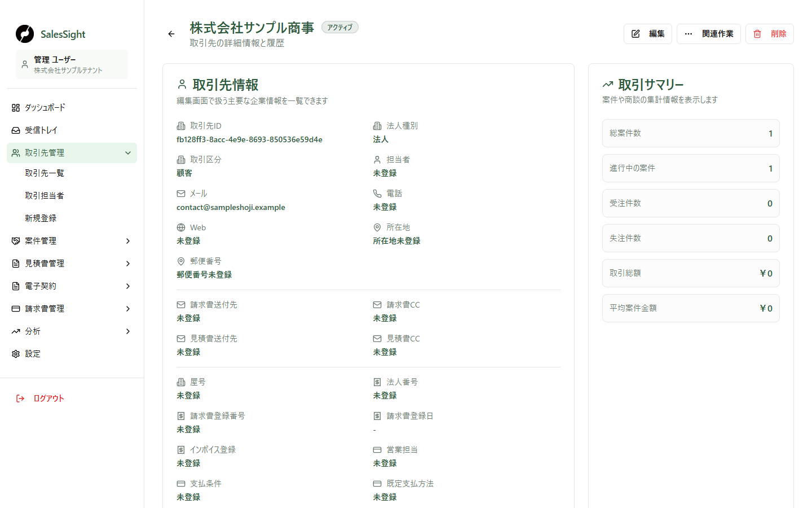Click the SalesSight logo icon
The image size is (812, 508).
click(25, 34)
